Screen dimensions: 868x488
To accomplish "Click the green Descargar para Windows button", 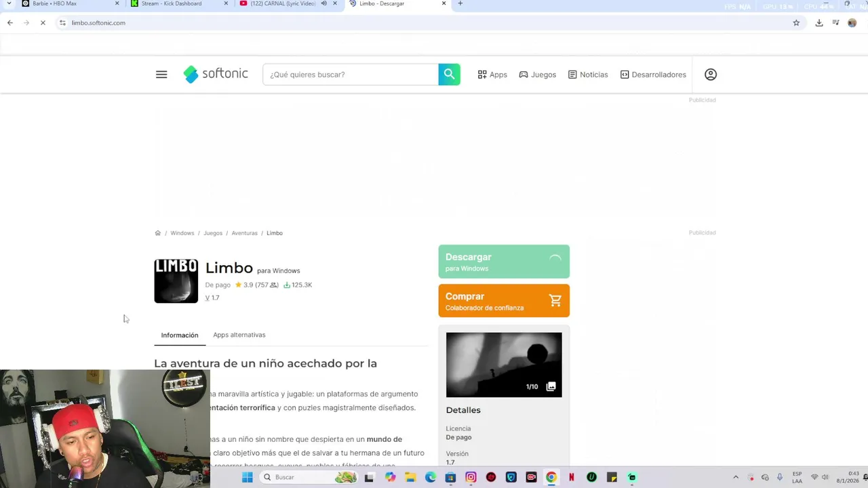I will coord(504,262).
